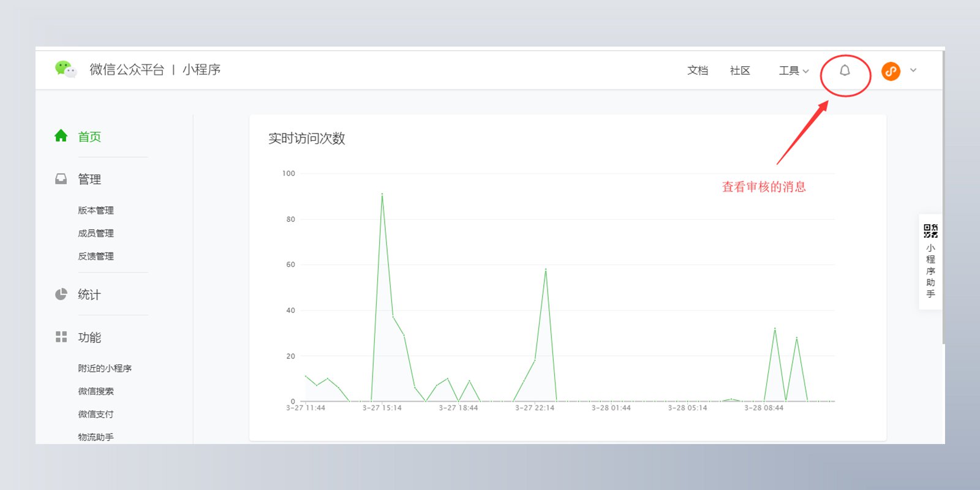Open 附近的小程序 in sidebar
The height and width of the screenshot is (490, 980).
click(x=105, y=368)
